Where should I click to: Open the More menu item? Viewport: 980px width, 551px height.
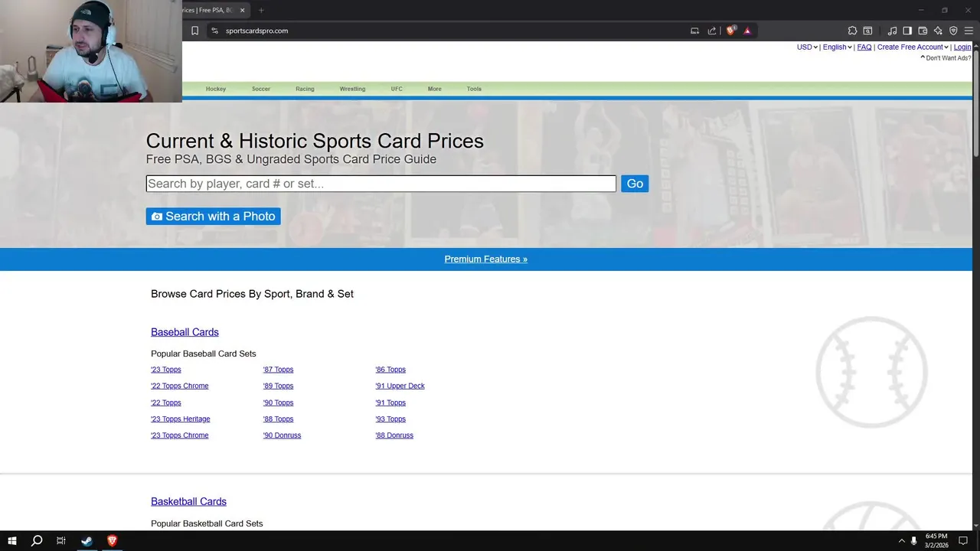[x=435, y=89]
